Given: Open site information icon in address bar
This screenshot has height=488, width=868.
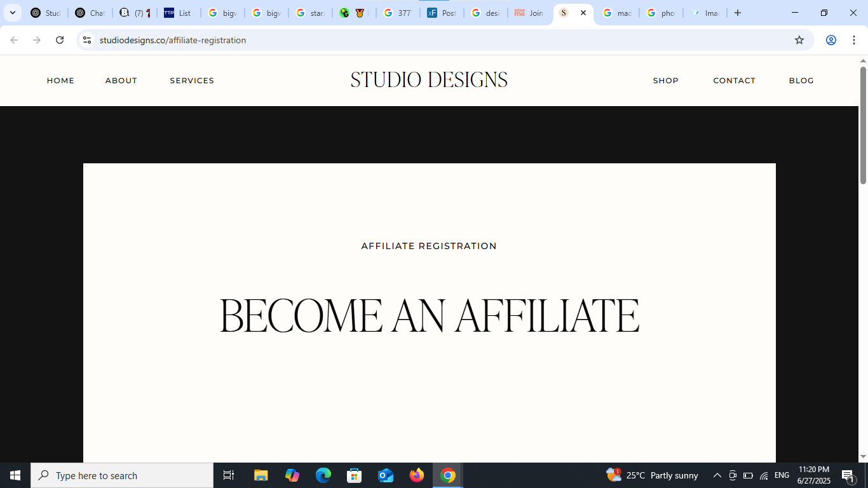Looking at the screenshot, I should pos(87,40).
